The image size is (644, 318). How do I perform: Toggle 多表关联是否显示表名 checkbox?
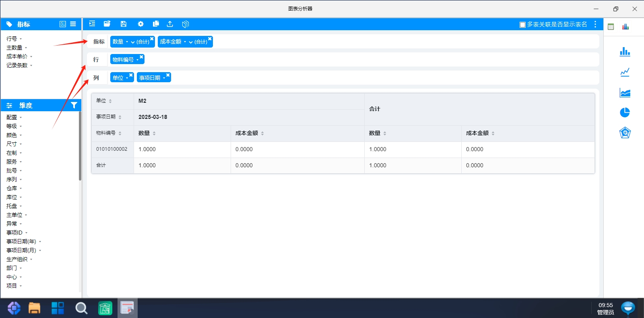click(x=522, y=25)
